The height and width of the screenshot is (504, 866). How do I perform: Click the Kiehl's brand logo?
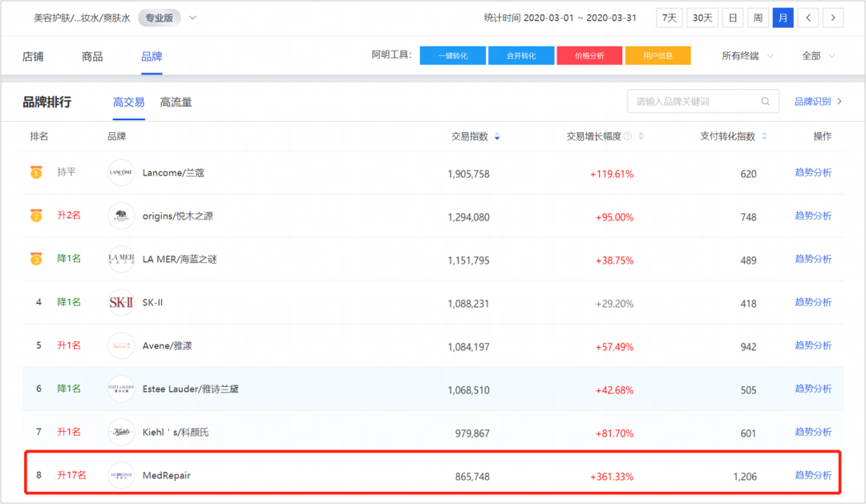(121, 433)
